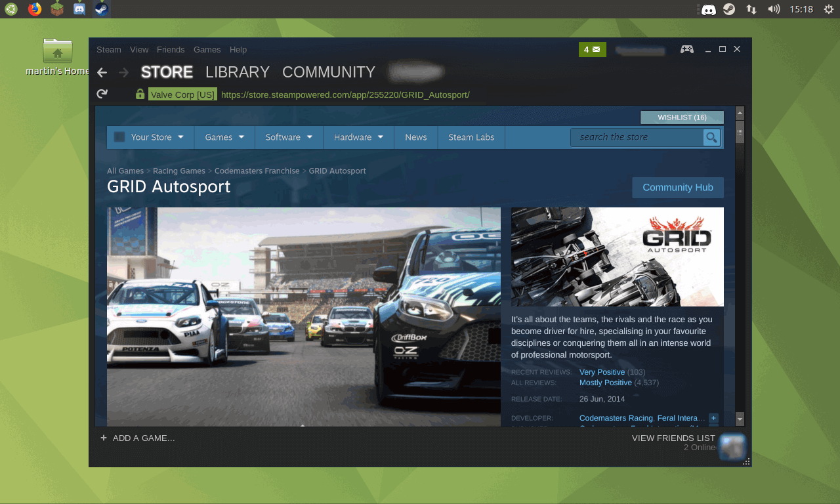This screenshot has width=840, height=504.
Task: Click the green padlock security icon
Action: coord(140,94)
